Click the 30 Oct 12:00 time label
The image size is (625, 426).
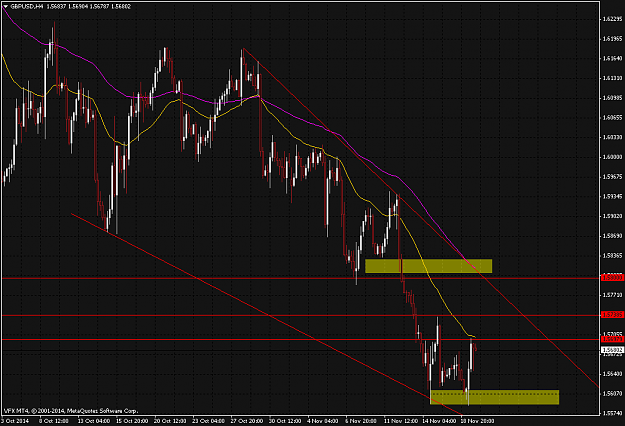click(285, 421)
